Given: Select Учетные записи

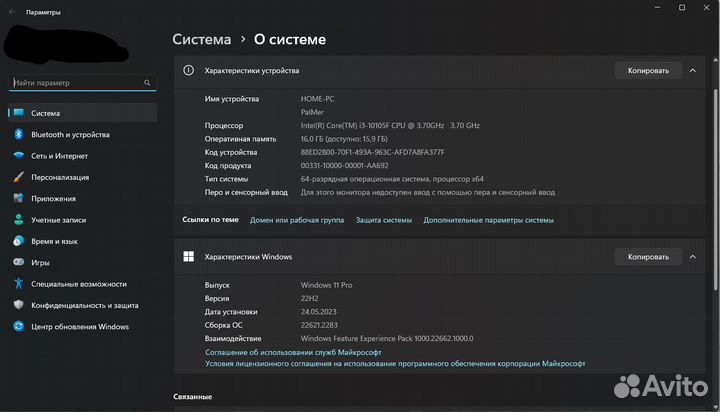Looking at the screenshot, I should point(83,220).
